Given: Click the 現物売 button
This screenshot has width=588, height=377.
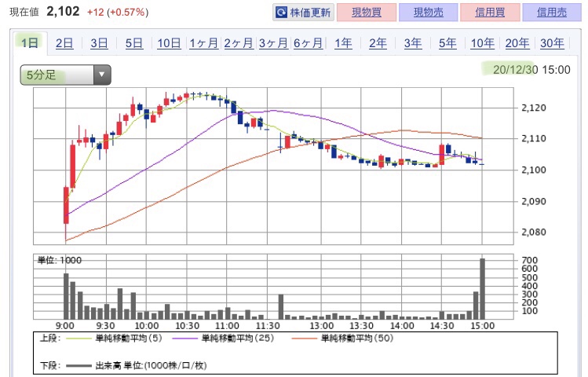Looking at the screenshot, I should point(429,13).
